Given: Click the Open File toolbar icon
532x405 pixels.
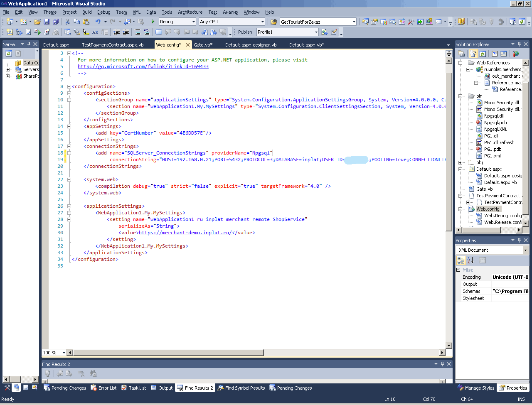Looking at the screenshot, I should coord(37,22).
